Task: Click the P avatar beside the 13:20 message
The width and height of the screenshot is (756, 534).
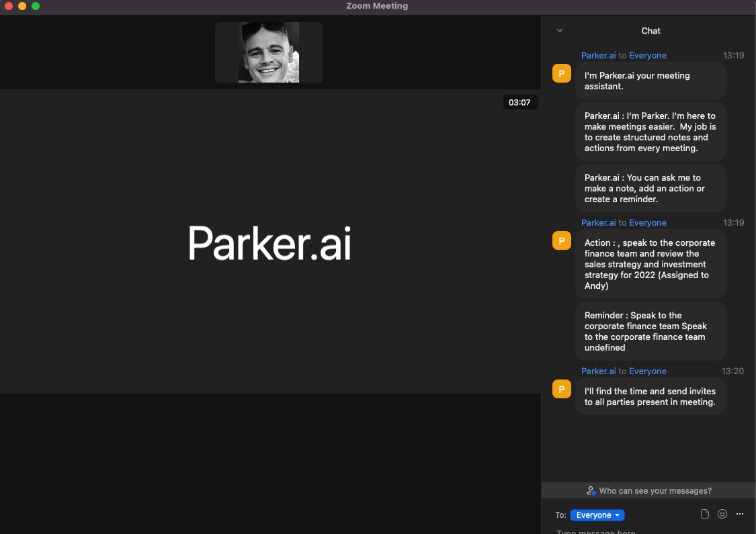Action: click(x=561, y=389)
